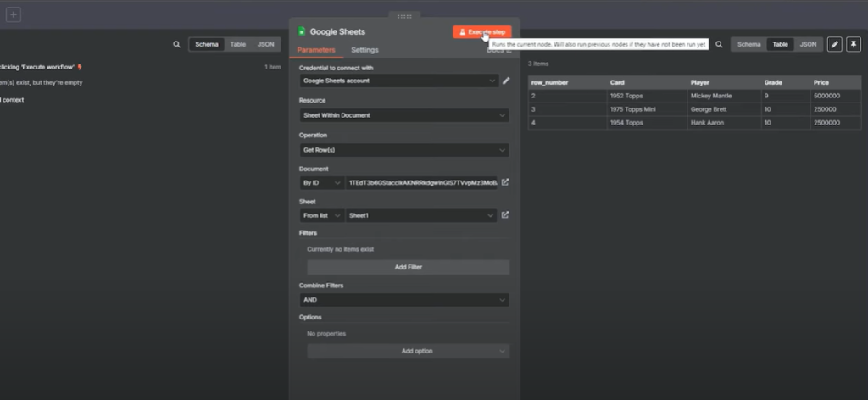Switch output panel to JSON view
The image size is (868, 400).
click(808, 44)
